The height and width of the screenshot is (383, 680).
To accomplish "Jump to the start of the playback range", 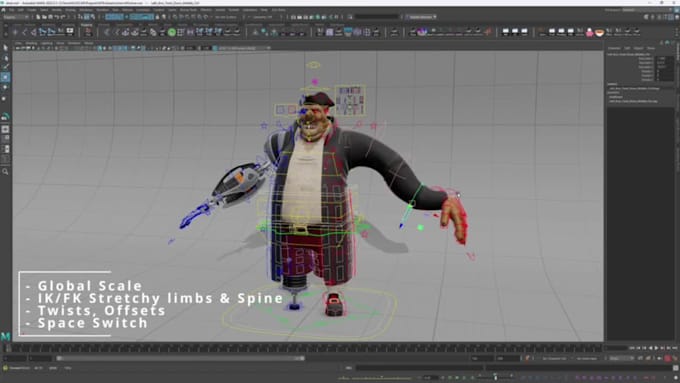I will tap(632, 348).
